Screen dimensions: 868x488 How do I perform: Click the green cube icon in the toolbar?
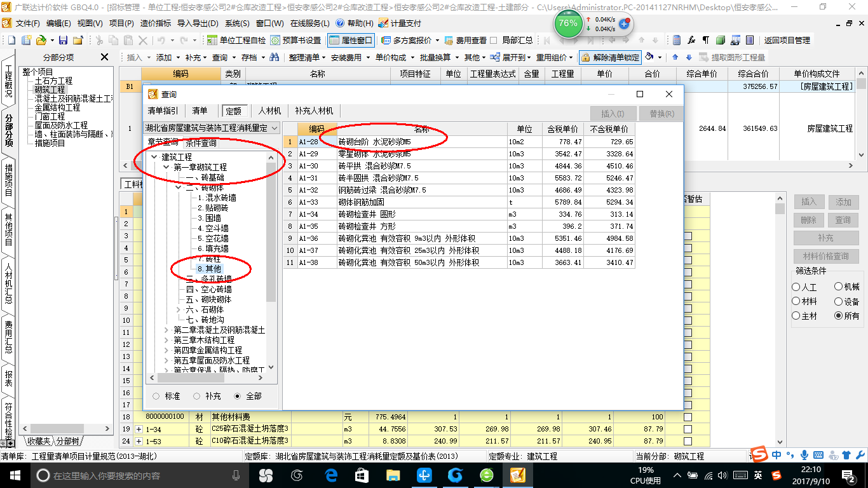tap(721, 40)
